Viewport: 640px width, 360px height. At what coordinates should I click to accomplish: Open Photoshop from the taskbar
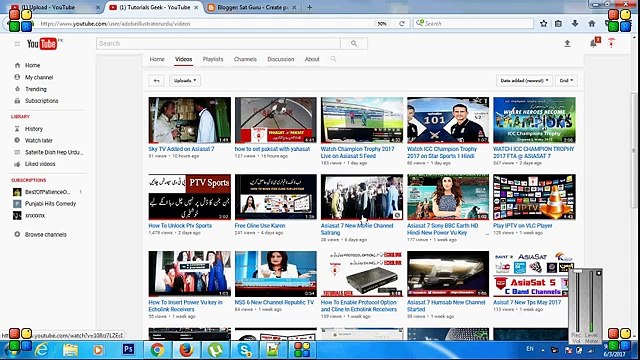128,349
